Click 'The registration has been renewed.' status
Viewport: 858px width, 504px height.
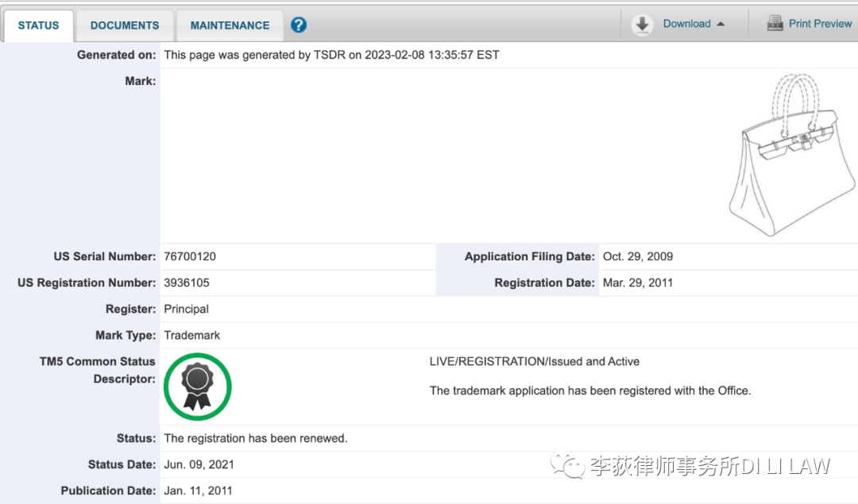[x=256, y=438]
